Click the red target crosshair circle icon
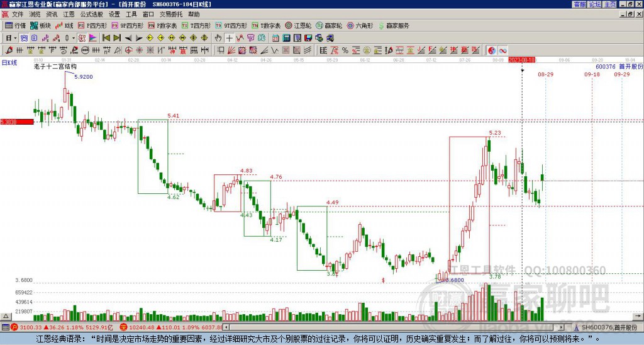This screenshot has width=644, height=345. click(x=128, y=50)
